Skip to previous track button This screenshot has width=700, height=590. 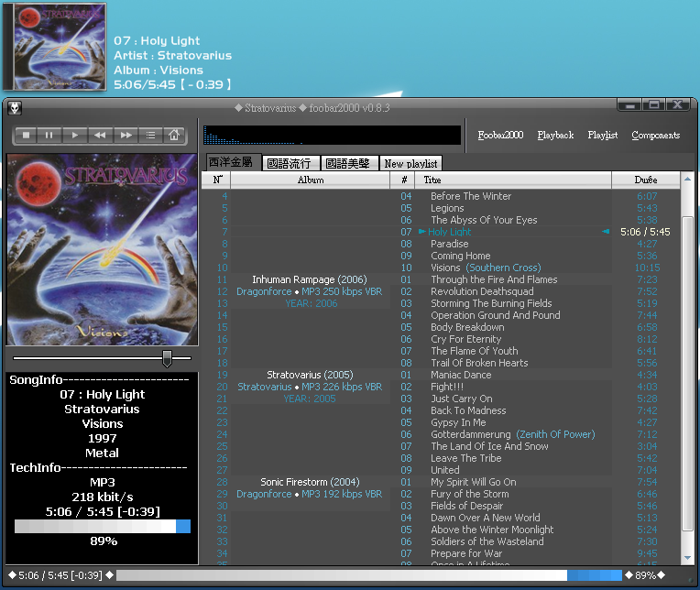click(100, 135)
